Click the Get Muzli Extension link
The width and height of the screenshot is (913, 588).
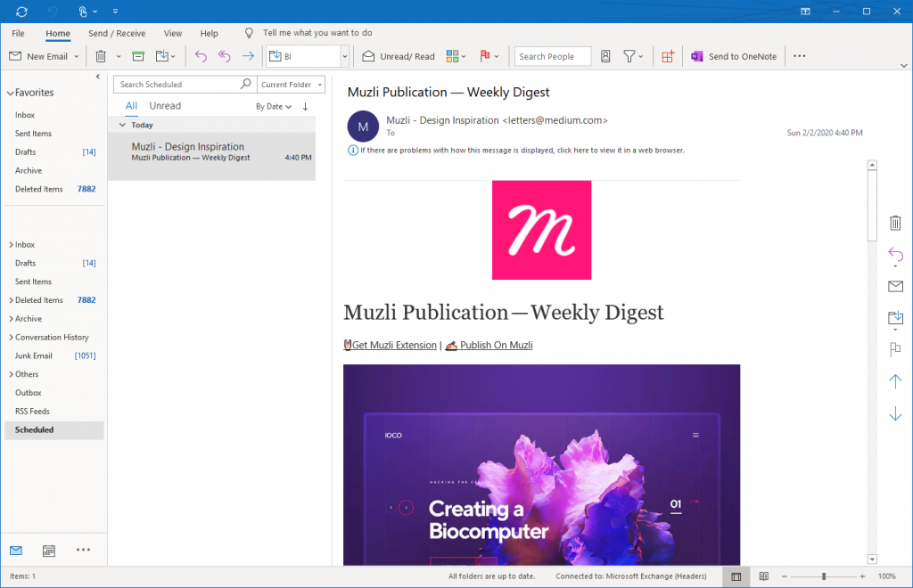(x=394, y=345)
